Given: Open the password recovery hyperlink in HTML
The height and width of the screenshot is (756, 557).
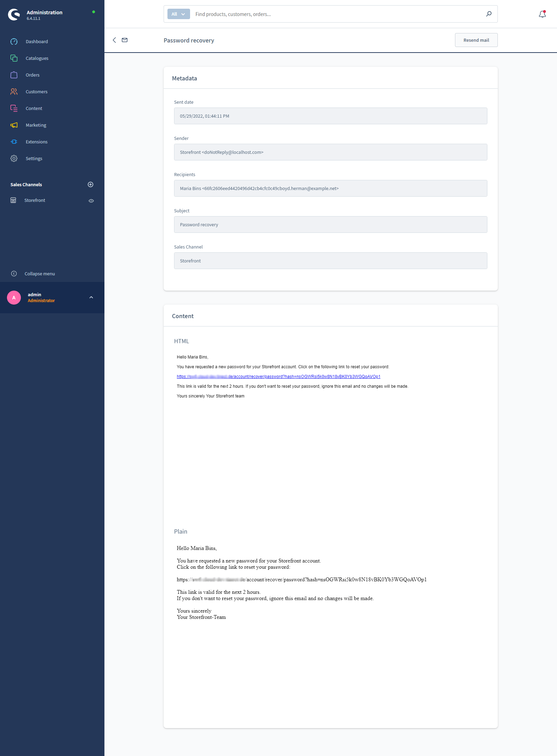Looking at the screenshot, I should pyautogui.click(x=278, y=377).
